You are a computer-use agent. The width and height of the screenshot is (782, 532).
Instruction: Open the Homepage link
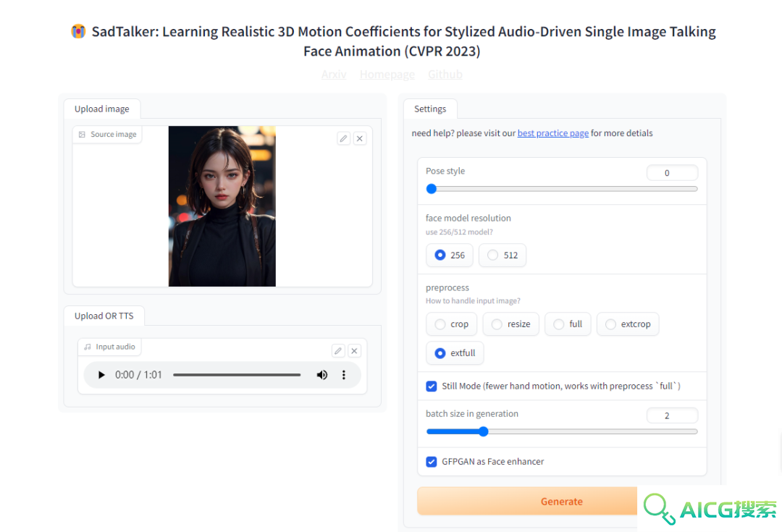pos(387,75)
